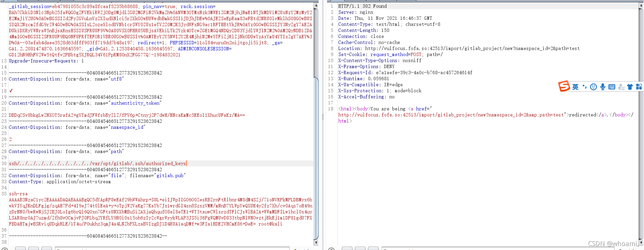Click the X-Accel-Buffering: no header
Viewport: 644px width, 250px height.
click(366, 97)
